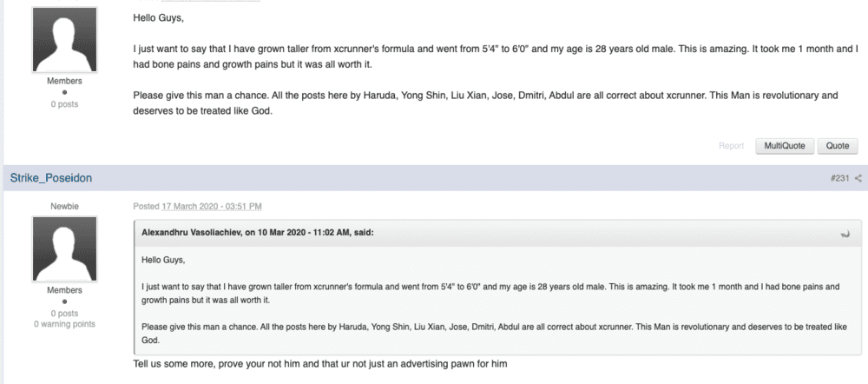Click the Newbie rank label
Image resolution: width=868 pixels, height=384 pixels.
point(65,207)
